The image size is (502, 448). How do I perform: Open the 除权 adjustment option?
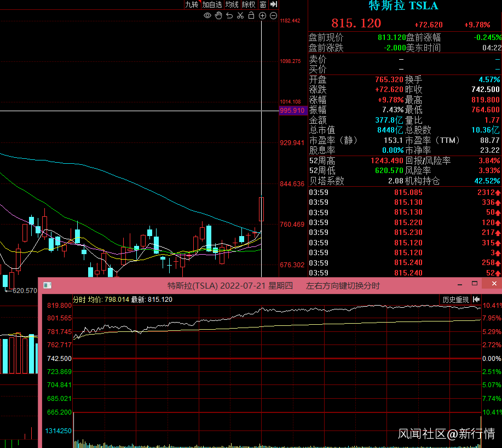pos(249,4)
